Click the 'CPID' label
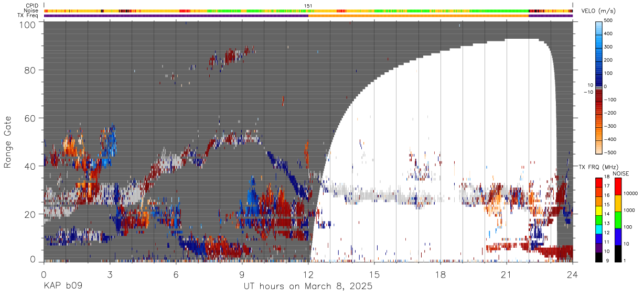 coord(32,6)
